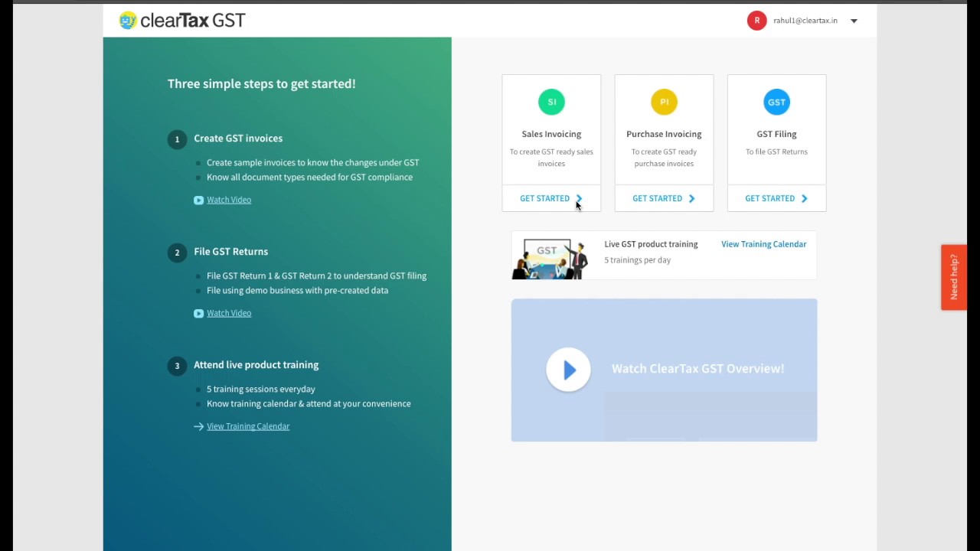
Task: Click Get Started under Sales Invoicing
Action: pyautogui.click(x=551, y=198)
